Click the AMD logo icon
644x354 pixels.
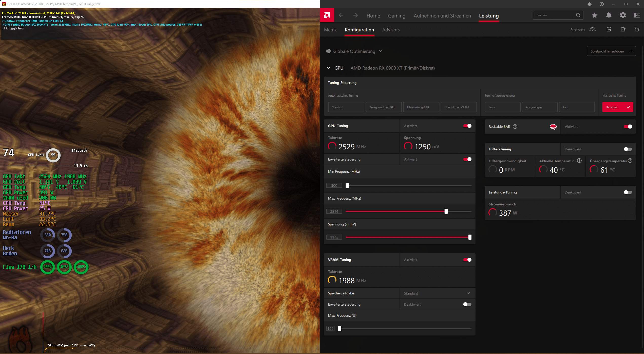327,15
